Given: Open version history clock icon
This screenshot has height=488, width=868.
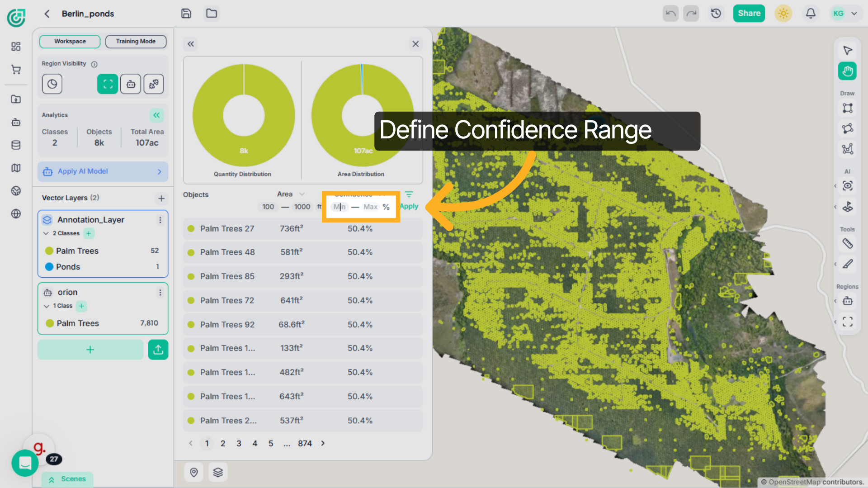Looking at the screenshot, I should (716, 14).
